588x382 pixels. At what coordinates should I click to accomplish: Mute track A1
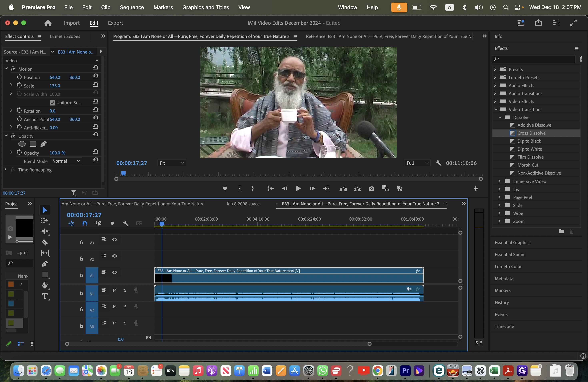[x=115, y=290]
